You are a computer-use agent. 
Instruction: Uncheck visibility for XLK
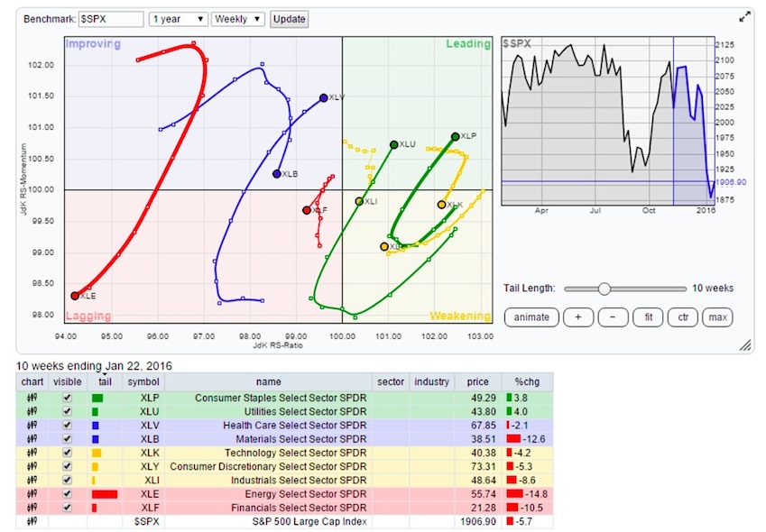pos(68,453)
